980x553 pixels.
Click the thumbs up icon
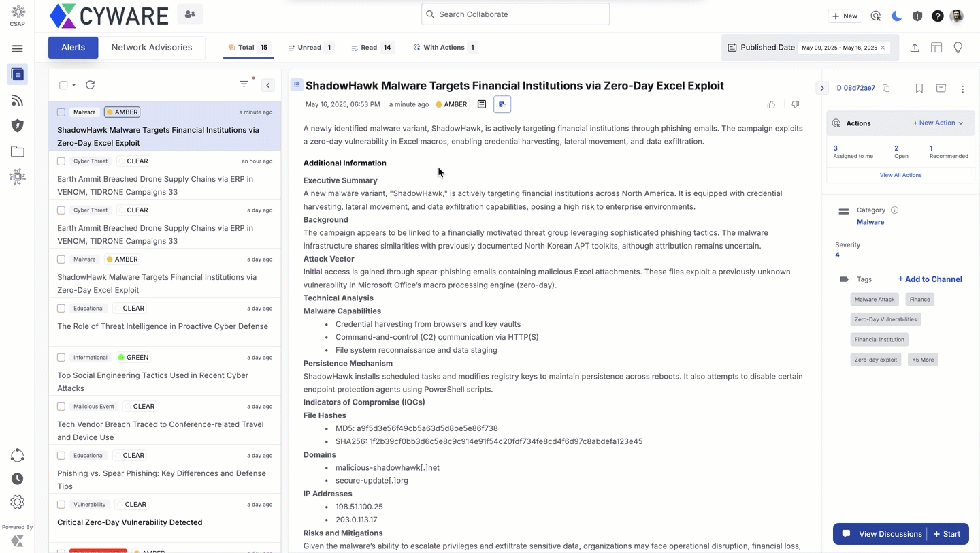point(771,105)
